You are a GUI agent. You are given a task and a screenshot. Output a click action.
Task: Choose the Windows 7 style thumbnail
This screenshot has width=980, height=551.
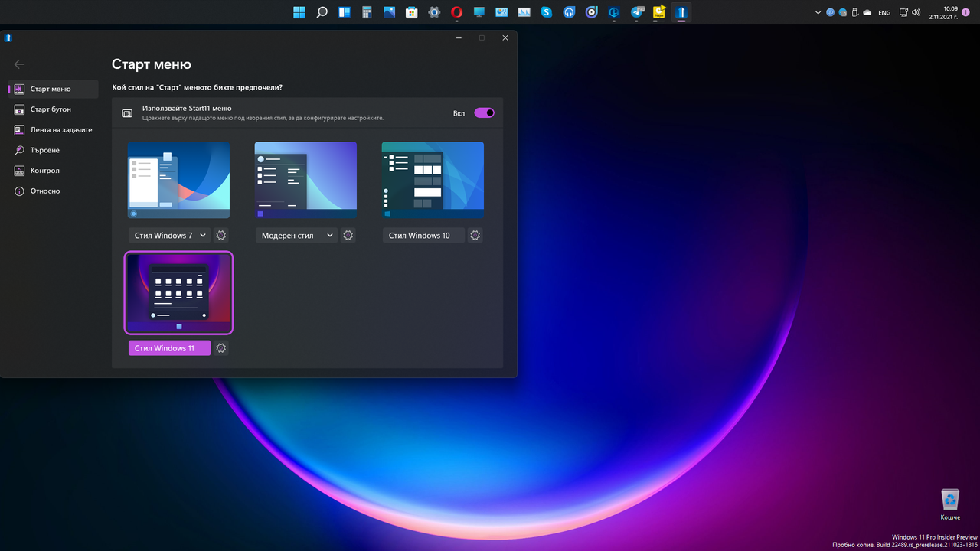[178, 181]
